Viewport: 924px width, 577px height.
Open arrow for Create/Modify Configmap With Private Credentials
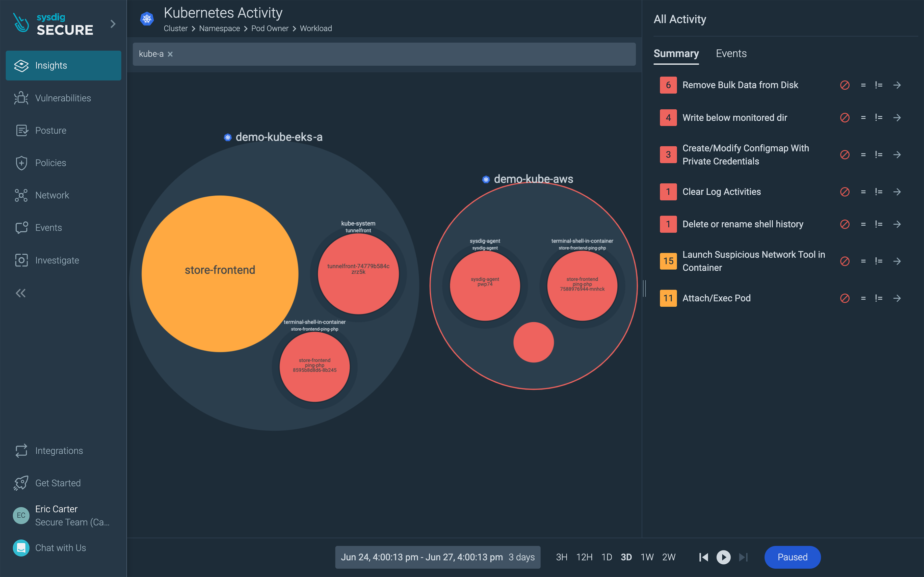[x=897, y=154]
